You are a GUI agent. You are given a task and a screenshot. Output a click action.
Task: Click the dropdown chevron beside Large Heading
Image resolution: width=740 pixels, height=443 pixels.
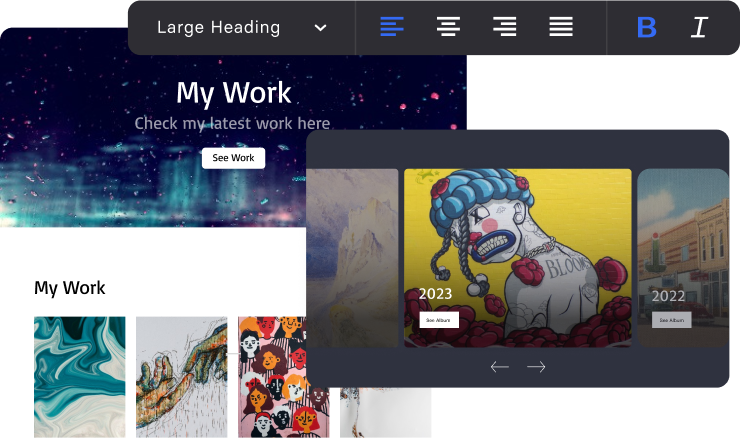[x=320, y=27]
